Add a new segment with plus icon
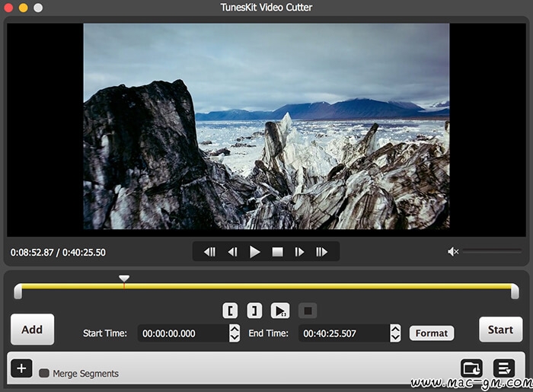Viewport: 533px width, 392px height. [x=21, y=369]
